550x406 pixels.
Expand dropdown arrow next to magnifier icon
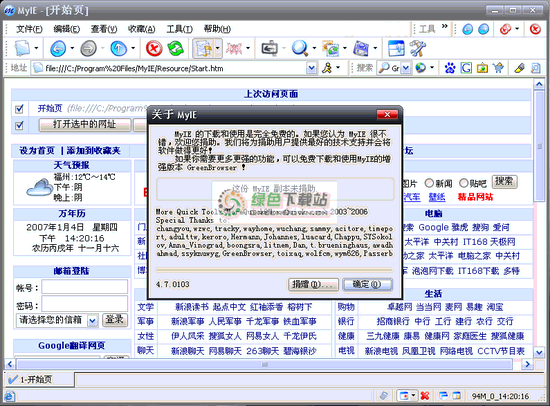(x=314, y=48)
